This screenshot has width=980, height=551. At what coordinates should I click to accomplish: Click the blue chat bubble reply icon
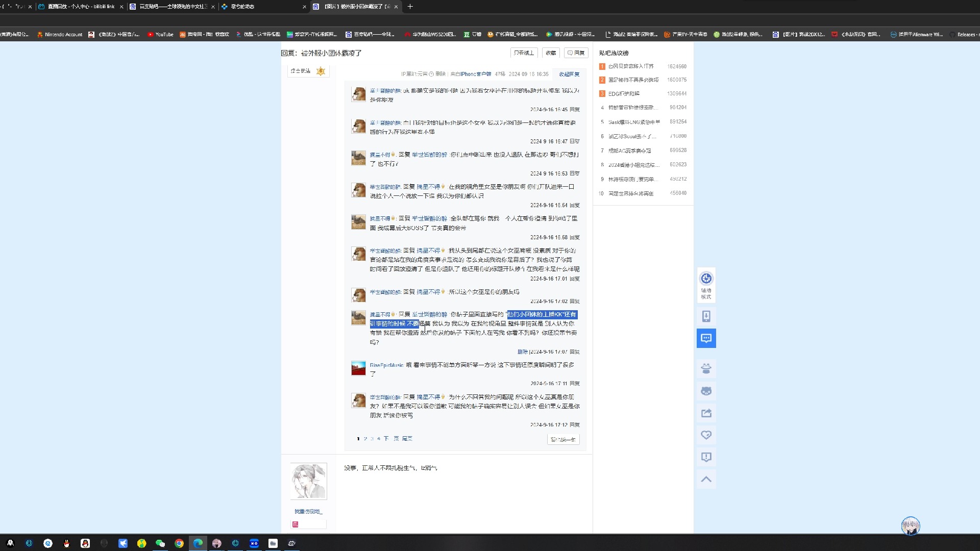point(706,338)
